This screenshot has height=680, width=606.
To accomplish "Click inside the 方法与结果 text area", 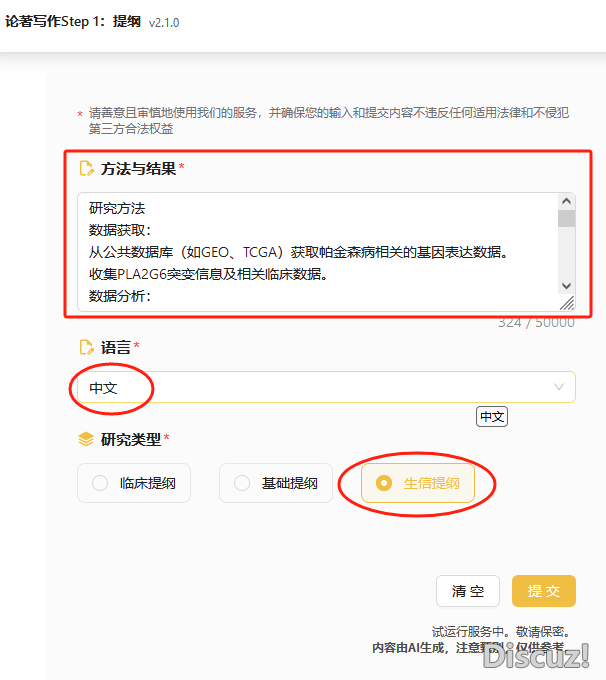I will (326, 252).
